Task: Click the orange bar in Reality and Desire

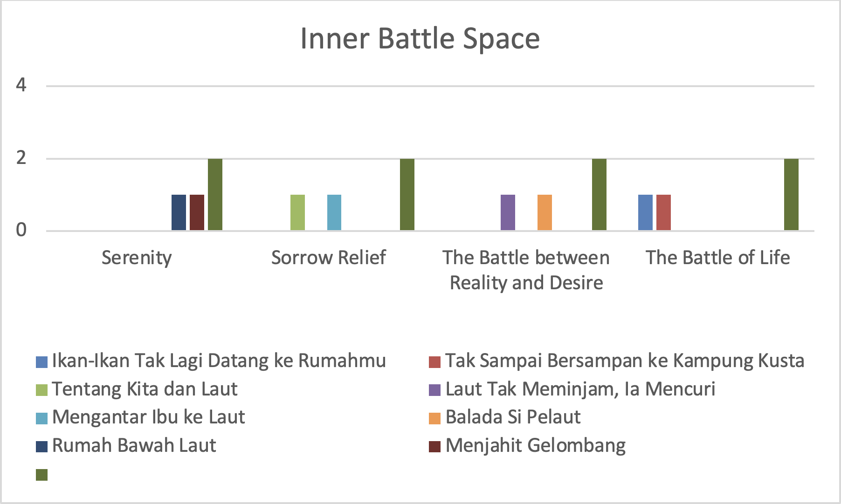Action: [545, 212]
